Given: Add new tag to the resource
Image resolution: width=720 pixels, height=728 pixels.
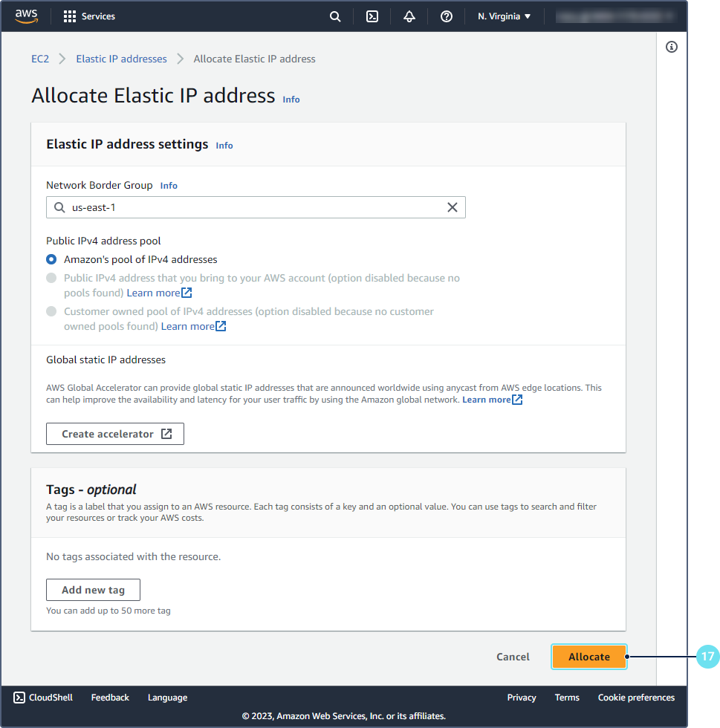Looking at the screenshot, I should point(93,590).
